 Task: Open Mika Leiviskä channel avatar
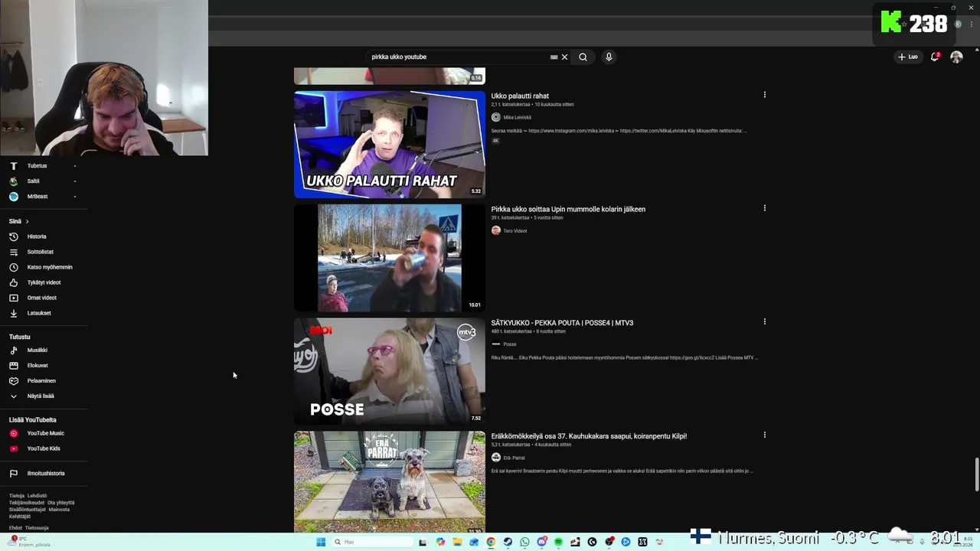point(496,117)
